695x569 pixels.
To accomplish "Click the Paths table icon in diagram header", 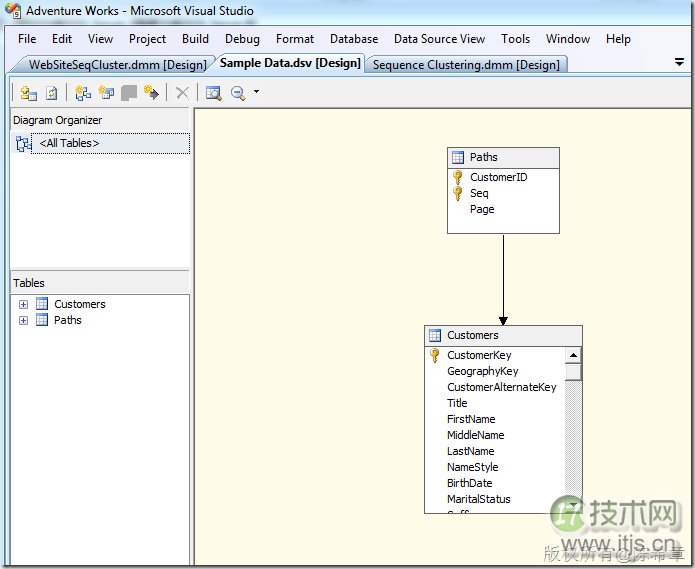I will 458,157.
